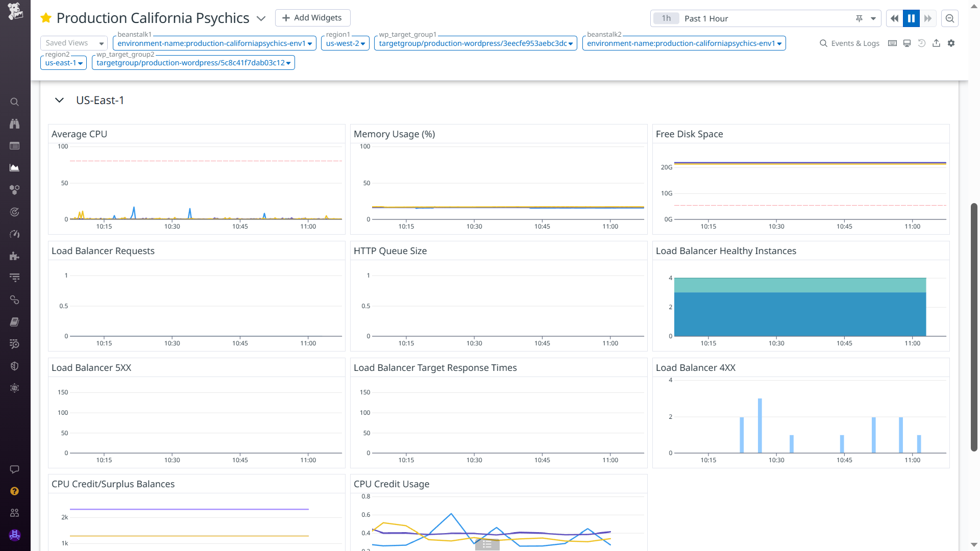The image size is (980, 551).
Task: Pause live dashboard updates
Action: point(911,18)
